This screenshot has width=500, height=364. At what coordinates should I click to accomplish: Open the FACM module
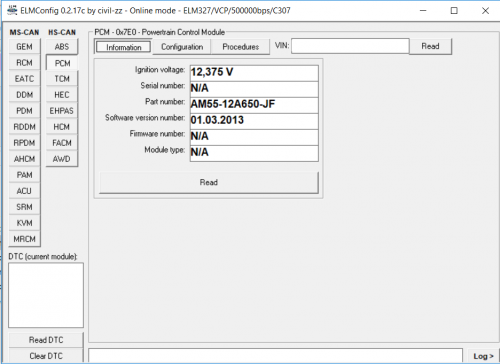[62, 143]
